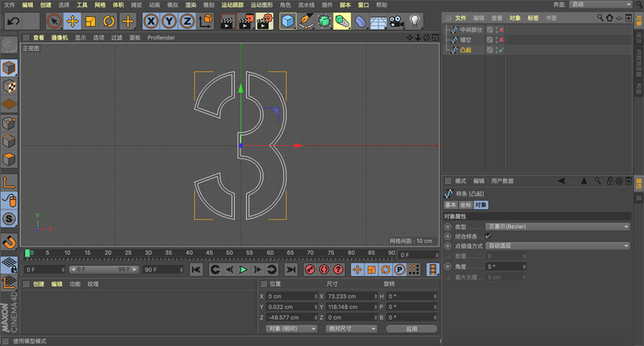This screenshot has height=346, width=644.
Task: Select the Scale tool
Action: click(91, 21)
